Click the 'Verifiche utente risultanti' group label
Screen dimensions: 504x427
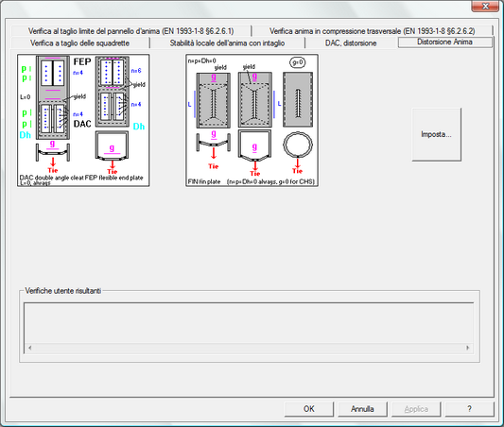pos(63,291)
